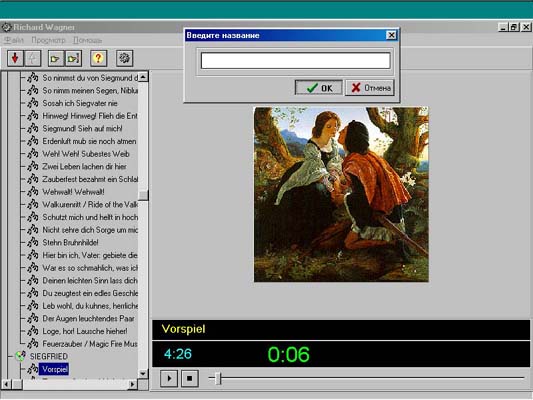Click the track list scroll down arrow
Viewport: 533px width, 400px height.
[143, 373]
